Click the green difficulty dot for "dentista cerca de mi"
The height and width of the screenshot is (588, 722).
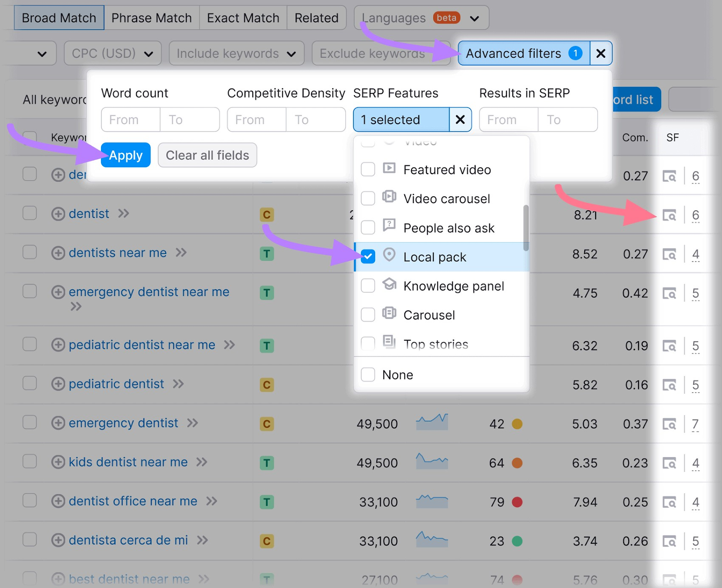click(517, 541)
